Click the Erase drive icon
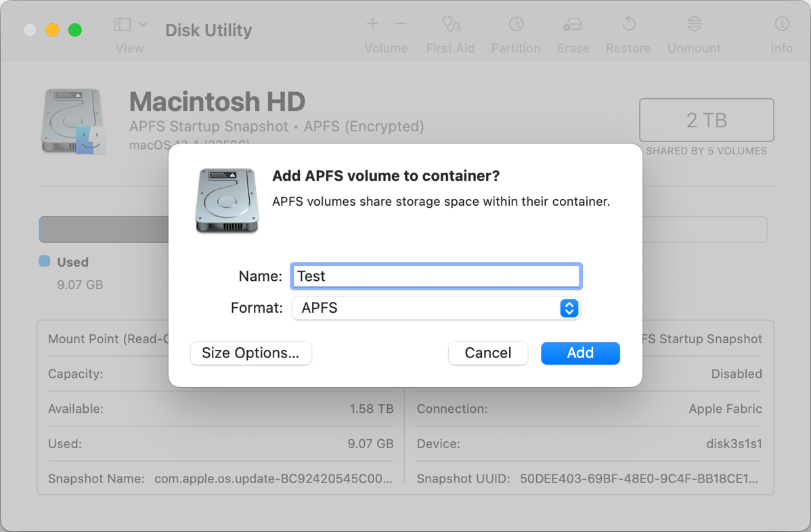This screenshot has height=532, width=811. 573,25
